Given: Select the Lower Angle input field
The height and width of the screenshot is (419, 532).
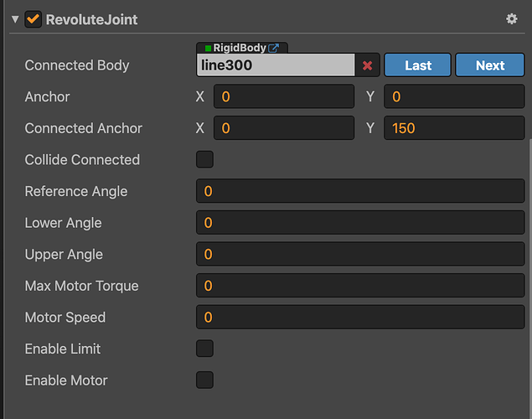Looking at the screenshot, I should click(x=360, y=223).
